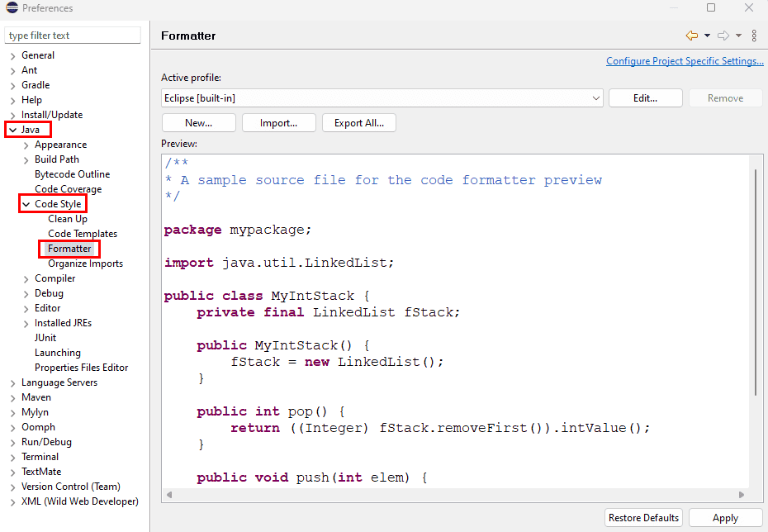
Task: Open the forward history dropdown arrow
Action: pos(738,36)
